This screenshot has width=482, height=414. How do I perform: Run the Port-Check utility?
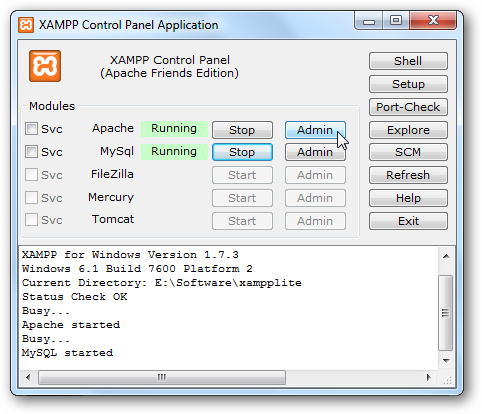click(x=408, y=107)
